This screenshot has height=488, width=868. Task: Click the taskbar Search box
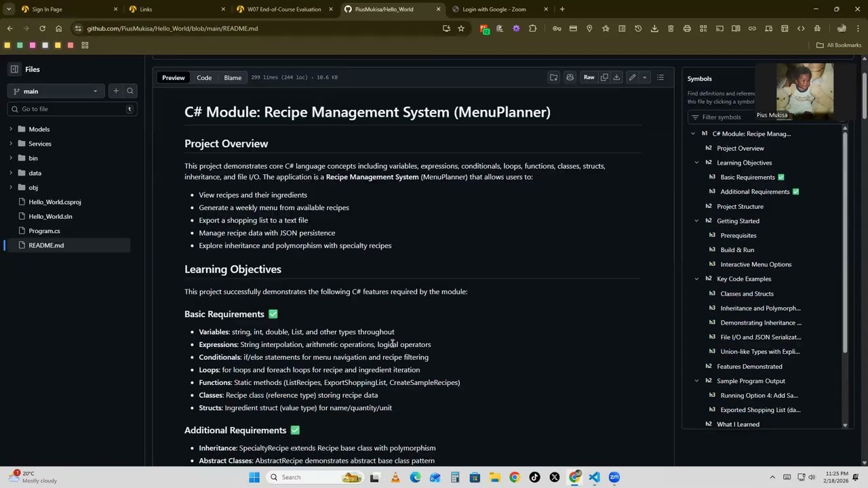click(313, 477)
